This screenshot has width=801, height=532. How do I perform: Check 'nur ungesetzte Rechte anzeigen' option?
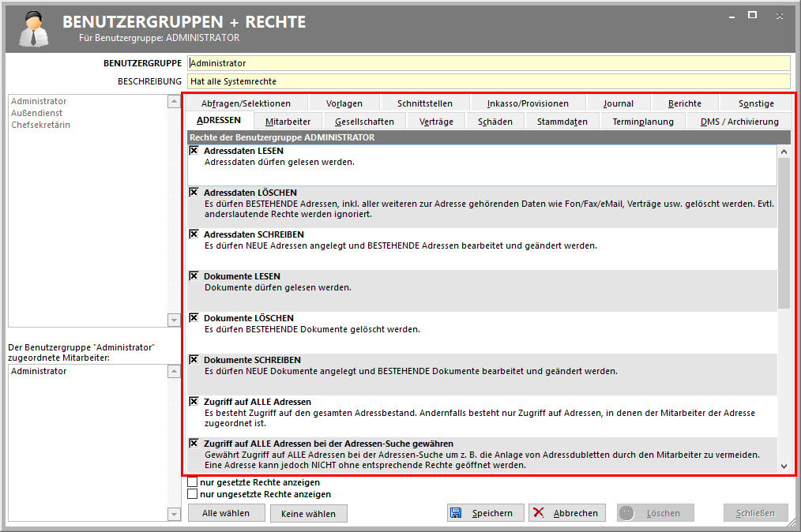(193, 494)
